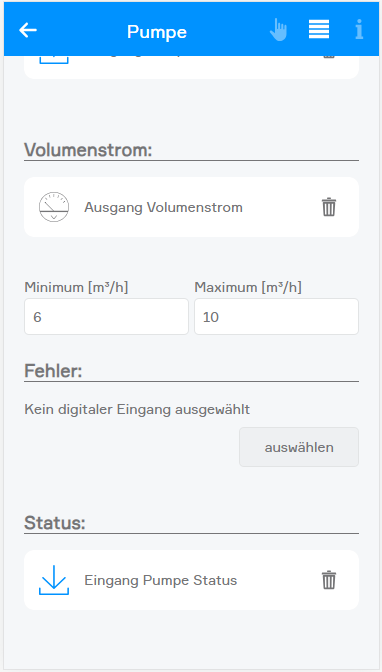Click the download arrow icon for Pumpe Status
This screenshot has height=672, width=382.
point(54,580)
